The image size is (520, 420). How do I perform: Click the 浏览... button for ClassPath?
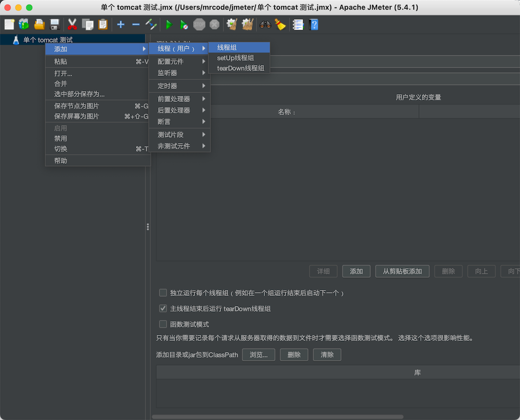(x=258, y=355)
